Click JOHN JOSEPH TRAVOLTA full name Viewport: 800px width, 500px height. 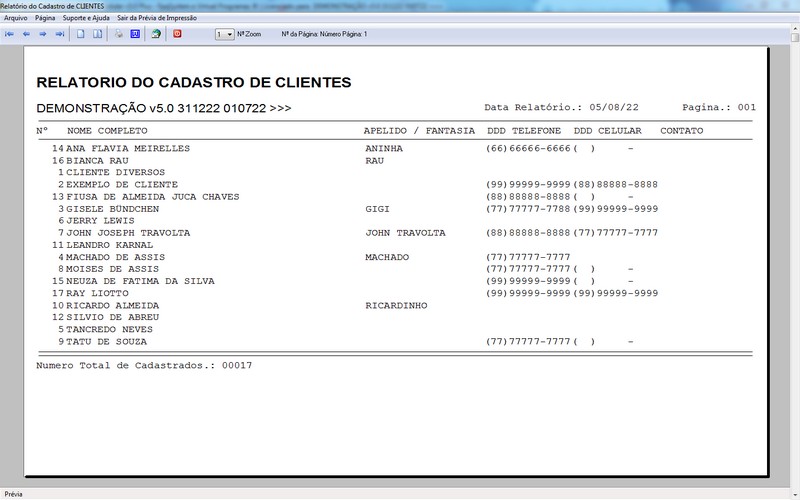pos(128,233)
